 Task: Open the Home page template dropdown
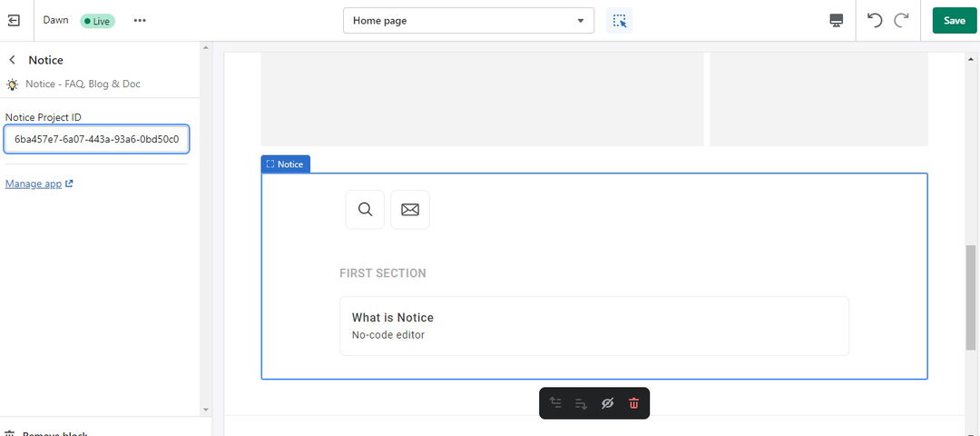[x=469, y=21]
